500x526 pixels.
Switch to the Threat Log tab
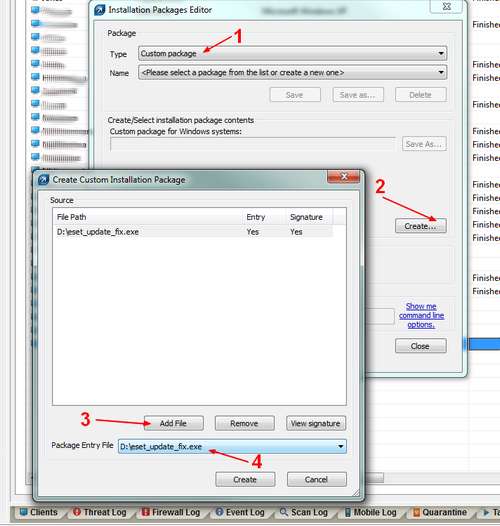(x=100, y=512)
